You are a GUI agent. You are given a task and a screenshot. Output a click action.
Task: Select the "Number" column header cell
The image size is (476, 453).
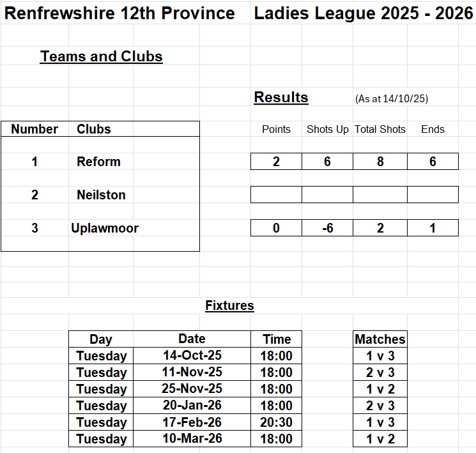point(35,129)
